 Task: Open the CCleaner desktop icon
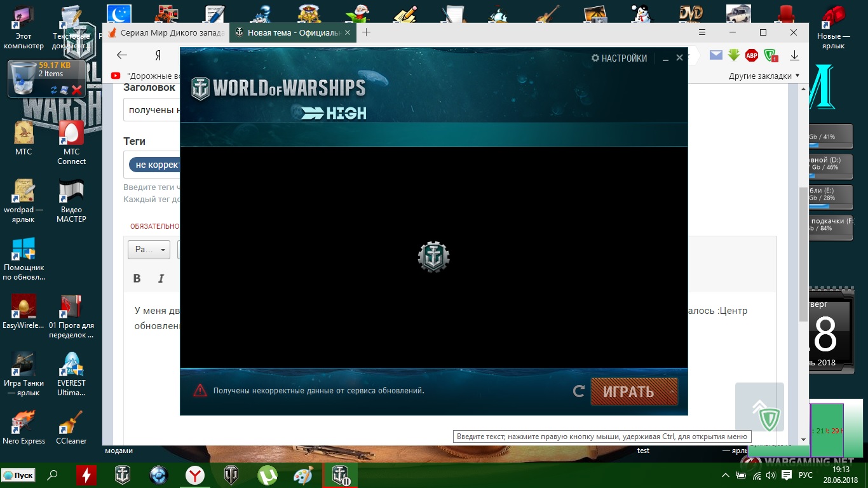(71, 427)
